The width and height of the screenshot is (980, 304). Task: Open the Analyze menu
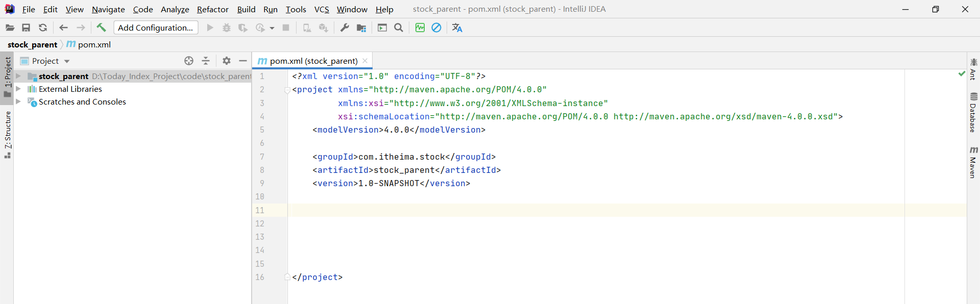pos(175,9)
